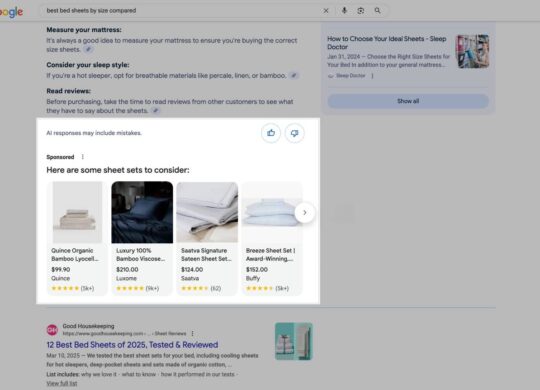This screenshot has width=540, height=390.
Task: Click Good Housekeeping site favicon
Action: [x=52, y=330]
